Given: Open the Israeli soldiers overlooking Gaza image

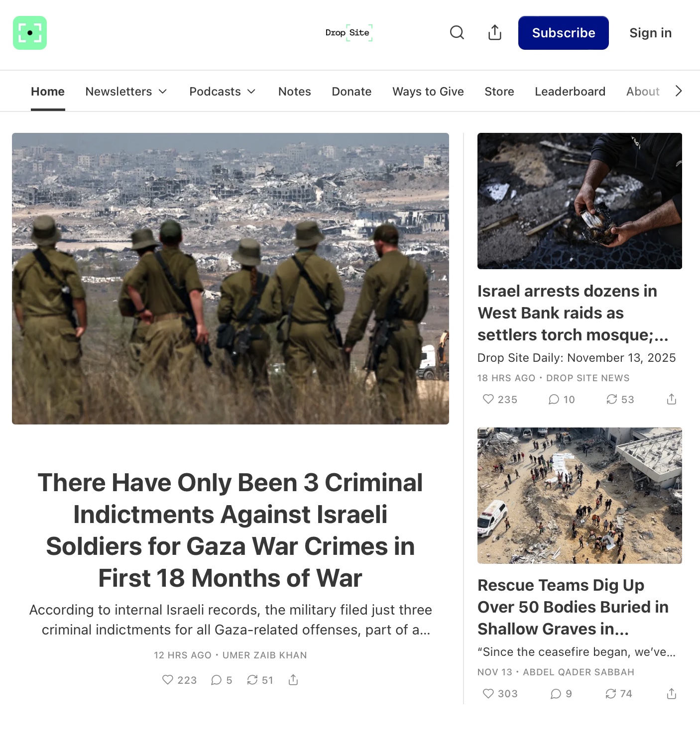Looking at the screenshot, I should click(x=231, y=279).
